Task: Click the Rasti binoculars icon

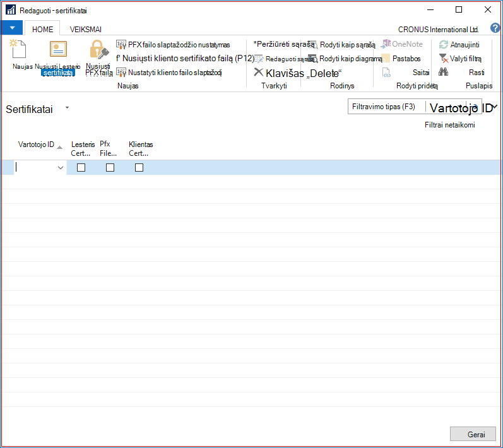Action: pos(443,72)
